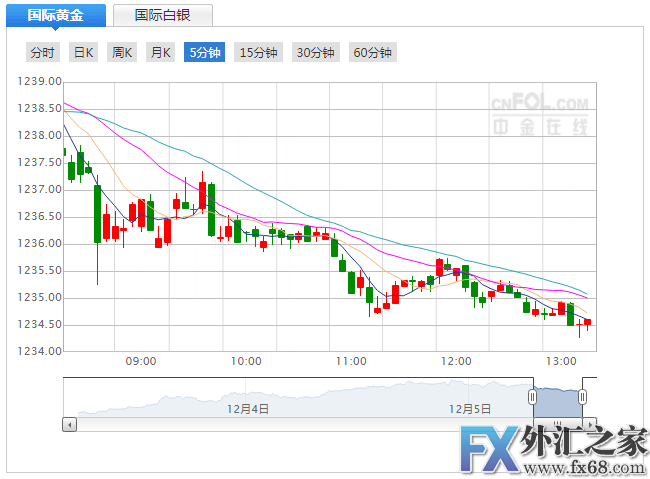The height and width of the screenshot is (479, 650).
Task: Click the scrollbar left arrow
Action: coord(69,424)
